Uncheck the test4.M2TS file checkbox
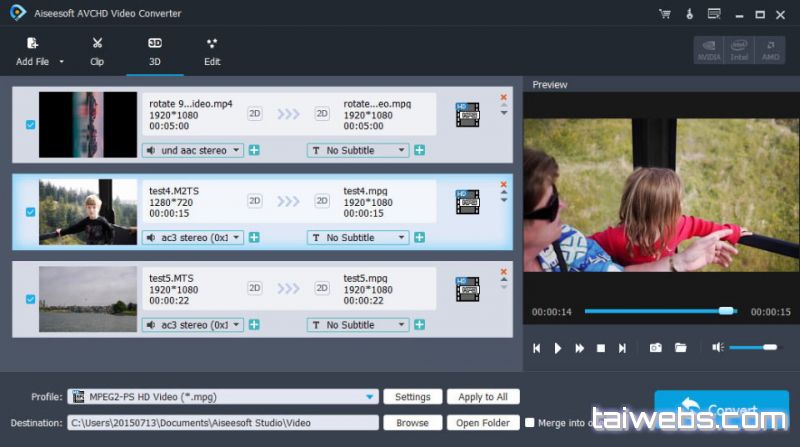The width and height of the screenshot is (800, 447). pos(30,212)
